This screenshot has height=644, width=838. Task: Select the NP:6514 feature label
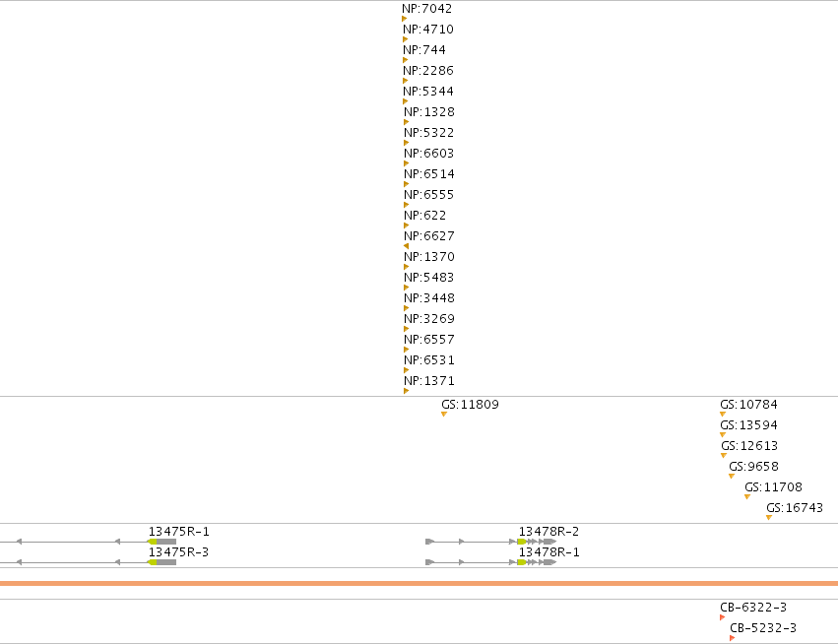coord(429,174)
